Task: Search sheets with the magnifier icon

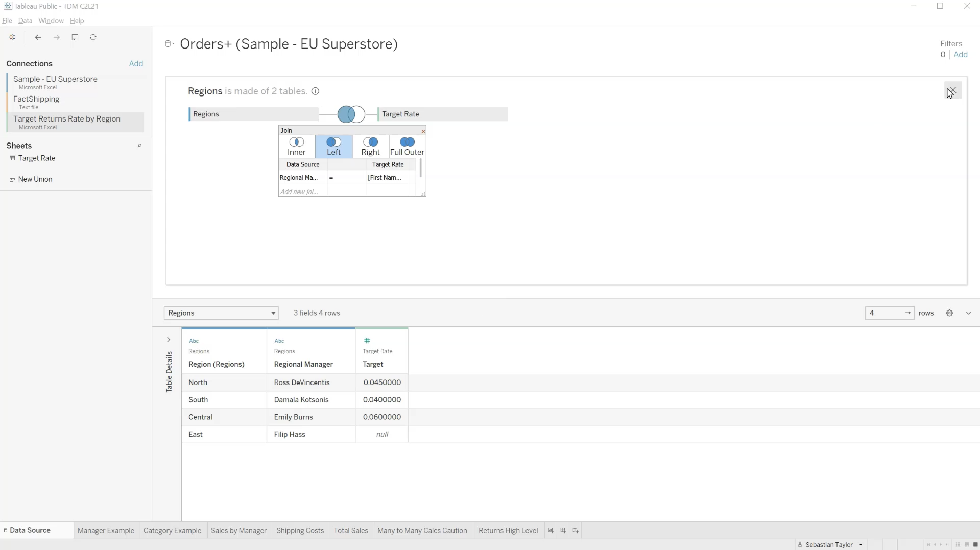Action: click(x=139, y=146)
